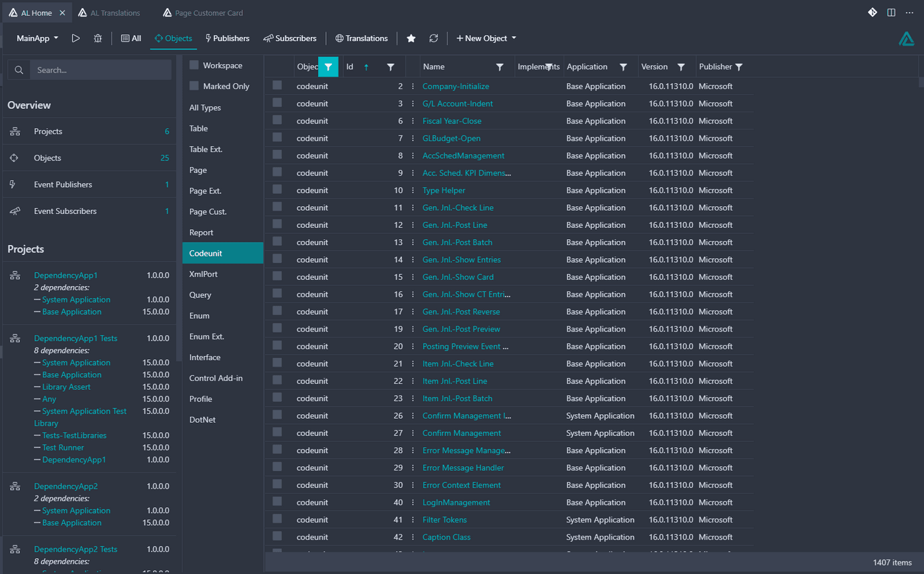
Task: Click the star favorites icon
Action: coord(411,38)
